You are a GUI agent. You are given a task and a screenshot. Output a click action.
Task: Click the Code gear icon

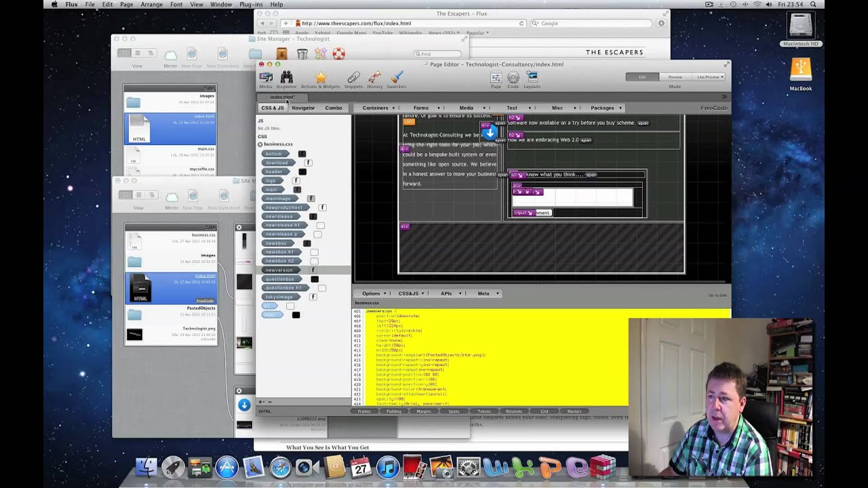click(513, 77)
